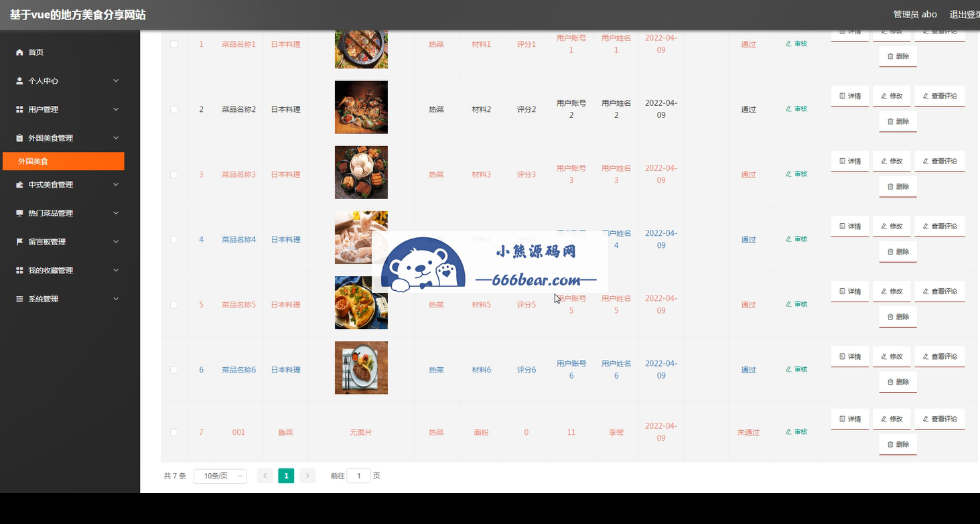Click the 审核 edit icon in row 4
This screenshot has width=980, height=524.
788,239
